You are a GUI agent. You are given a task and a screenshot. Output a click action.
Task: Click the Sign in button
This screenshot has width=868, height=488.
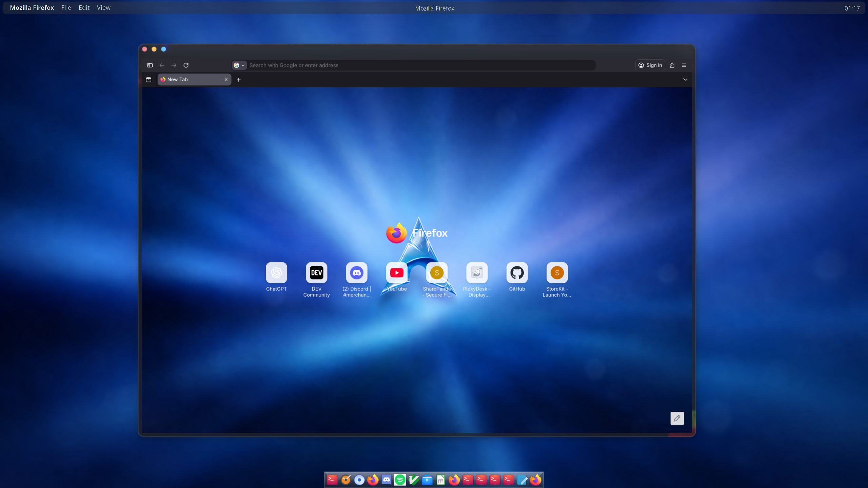coord(650,65)
